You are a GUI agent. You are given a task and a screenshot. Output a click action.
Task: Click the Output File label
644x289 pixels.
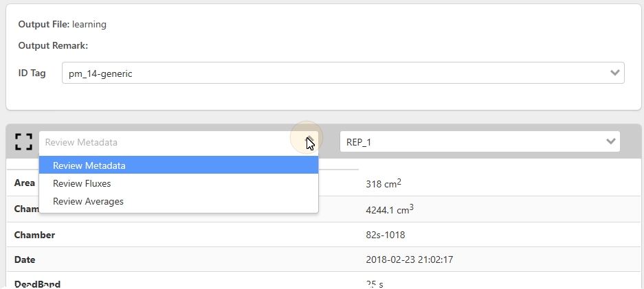point(43,25)
